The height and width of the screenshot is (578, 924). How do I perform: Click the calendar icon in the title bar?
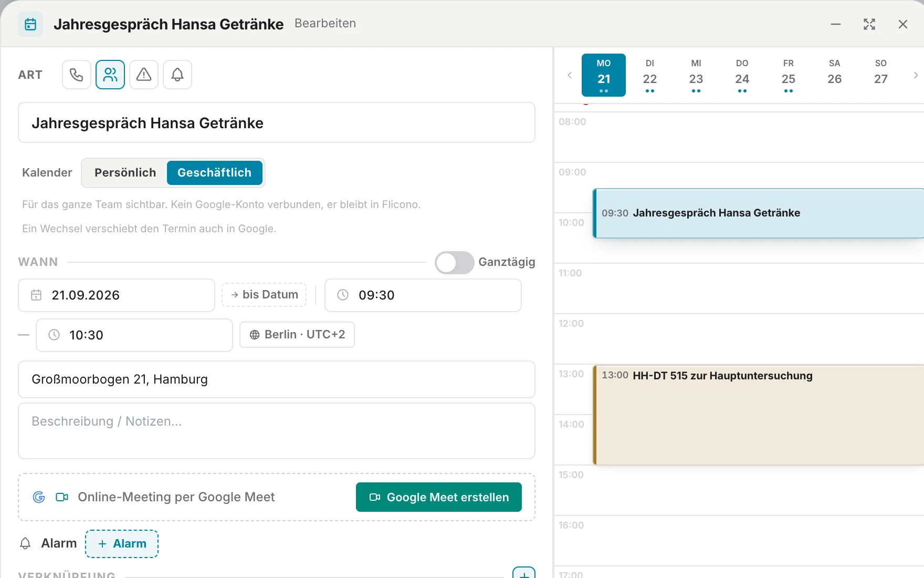coord(30,24)
